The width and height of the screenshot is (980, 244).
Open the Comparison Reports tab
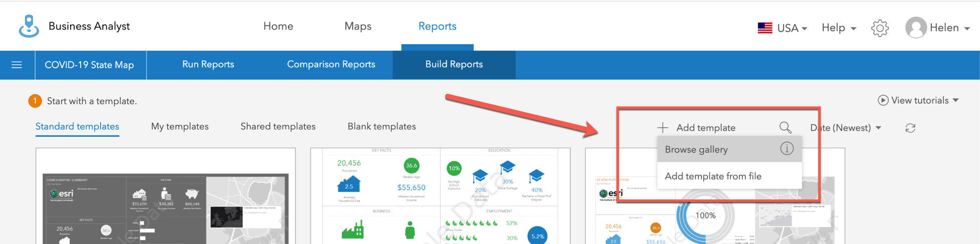click(331, 64)
